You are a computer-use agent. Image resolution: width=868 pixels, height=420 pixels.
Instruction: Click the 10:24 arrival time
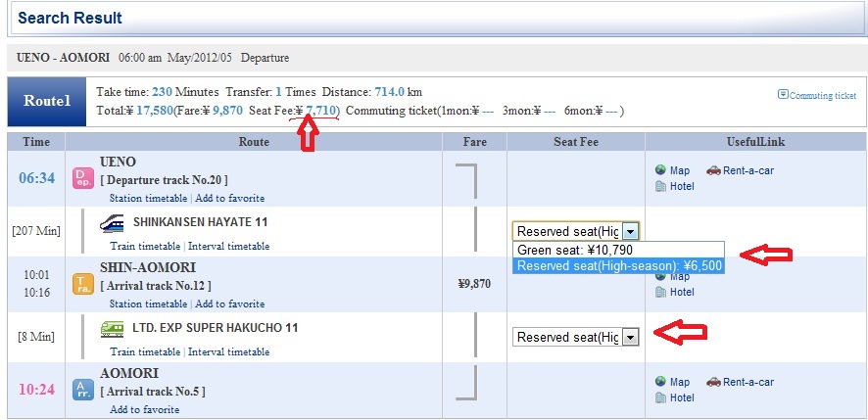point(36,390)
